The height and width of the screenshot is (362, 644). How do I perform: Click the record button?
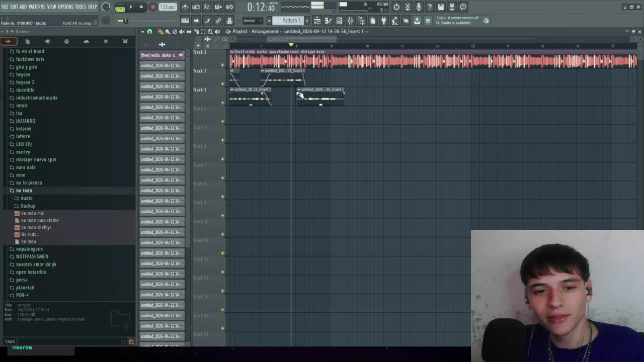(153, 7)
